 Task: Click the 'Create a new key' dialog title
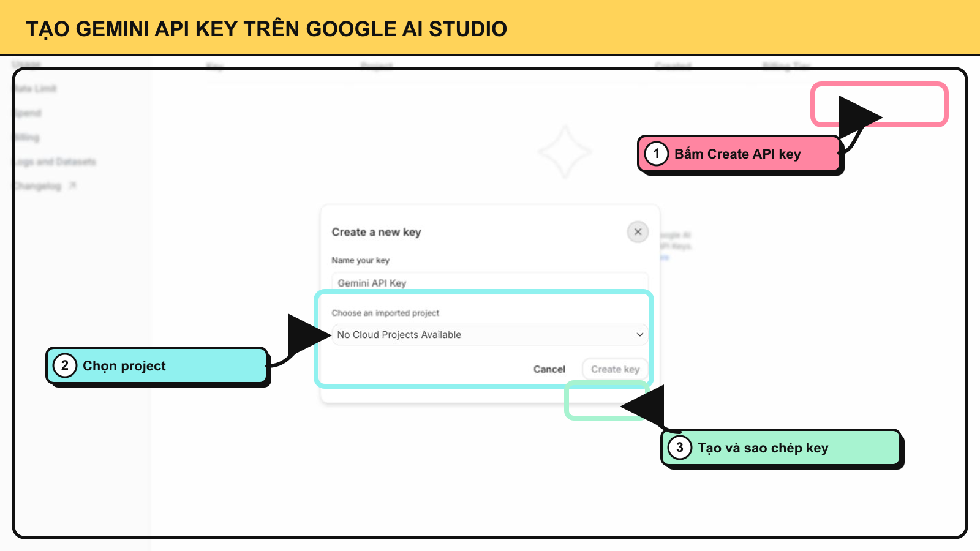pyautogui.click(x=376, y=232)
